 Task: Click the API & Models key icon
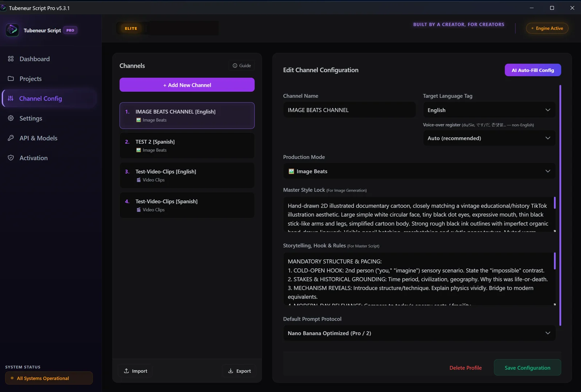tap(11, 138)
